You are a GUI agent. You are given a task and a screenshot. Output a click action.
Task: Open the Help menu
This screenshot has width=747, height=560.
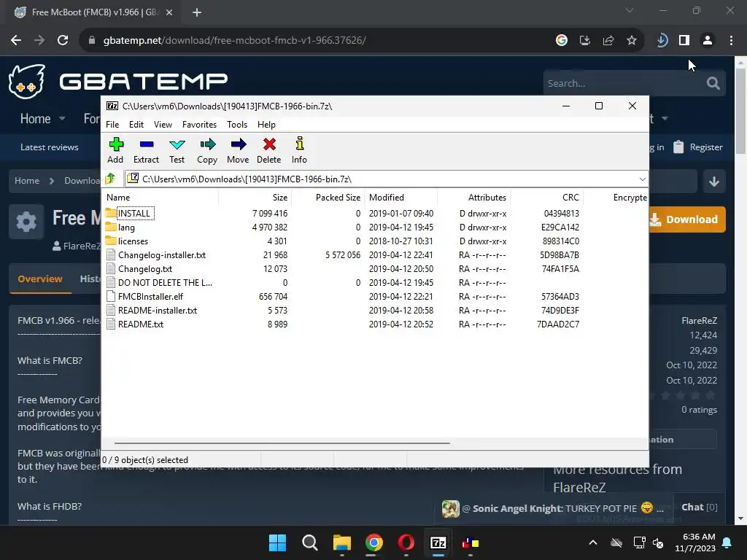coord(266,125)
